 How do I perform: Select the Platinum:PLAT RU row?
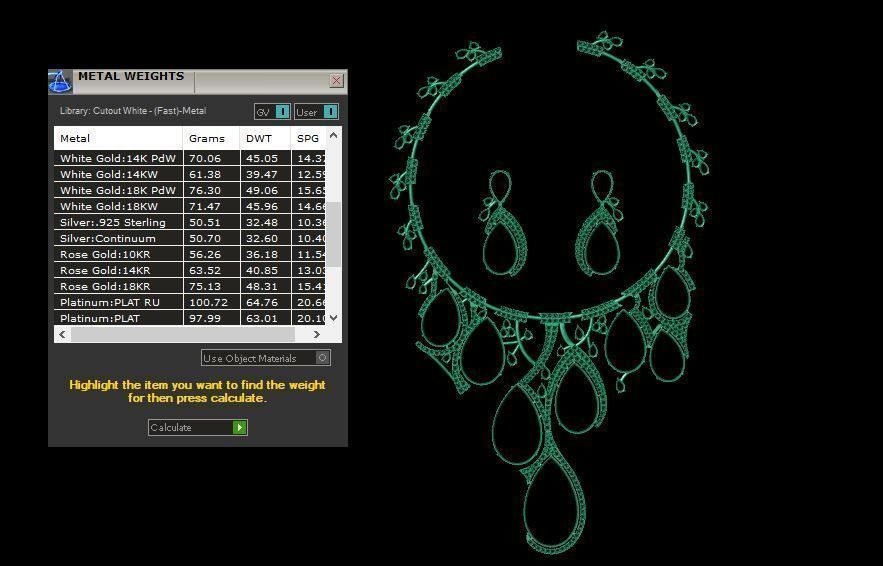click(x=190, y=302)
